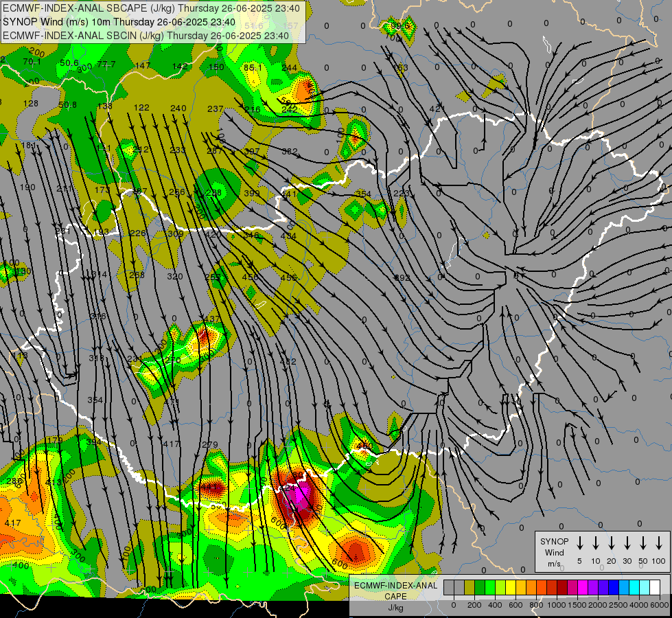
Task: Select the dark green CAPE legend swatch
Action: (x=480, y=587)
